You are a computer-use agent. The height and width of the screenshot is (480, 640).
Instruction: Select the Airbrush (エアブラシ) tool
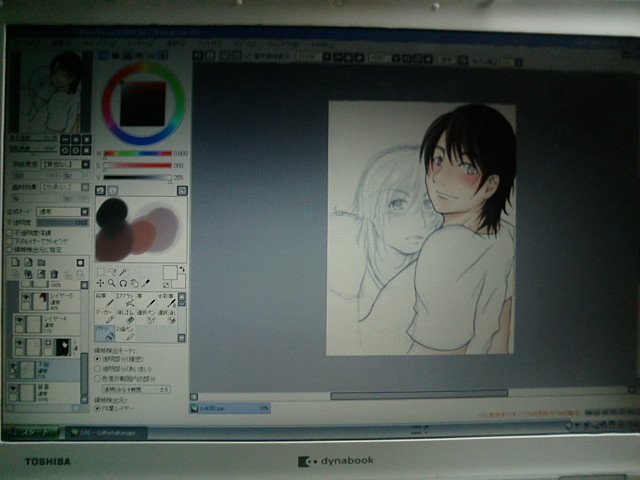tap(125, 300)
